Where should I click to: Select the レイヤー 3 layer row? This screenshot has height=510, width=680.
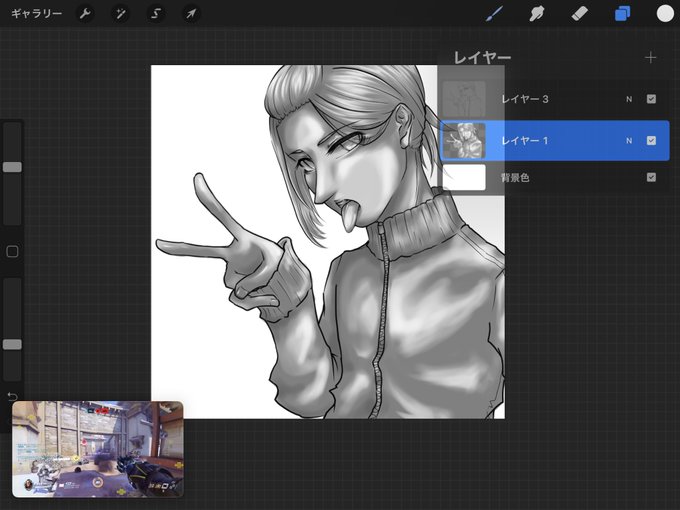pyautogui.click(x=554, y=99)
